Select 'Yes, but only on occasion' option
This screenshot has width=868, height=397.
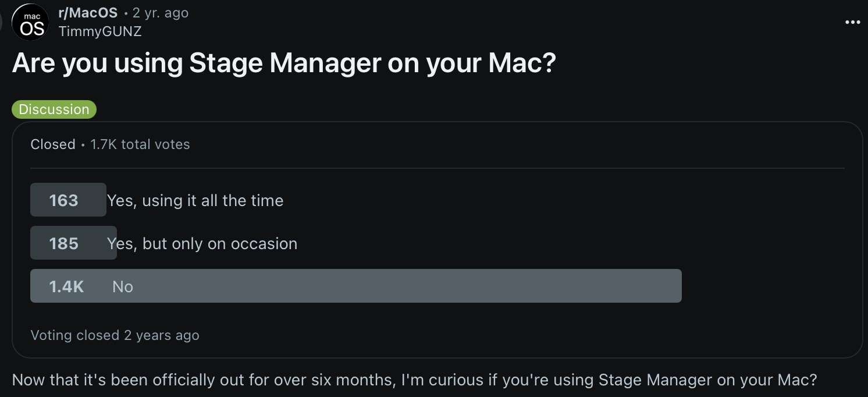click(x=202, y=243)
